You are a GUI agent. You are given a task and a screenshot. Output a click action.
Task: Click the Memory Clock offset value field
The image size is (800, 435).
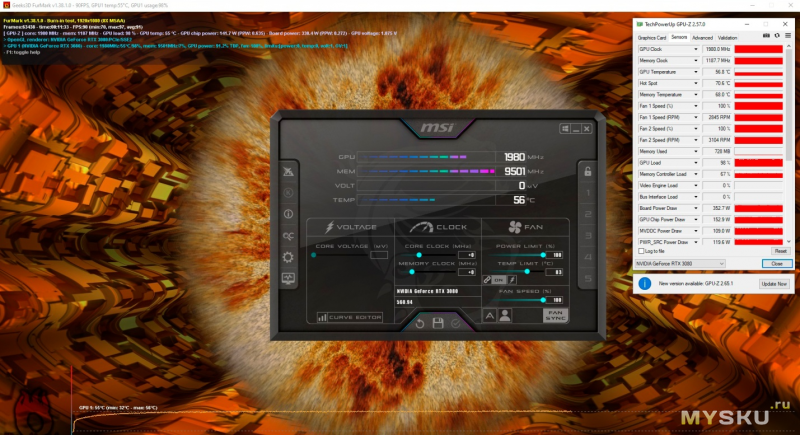[467, 272]
